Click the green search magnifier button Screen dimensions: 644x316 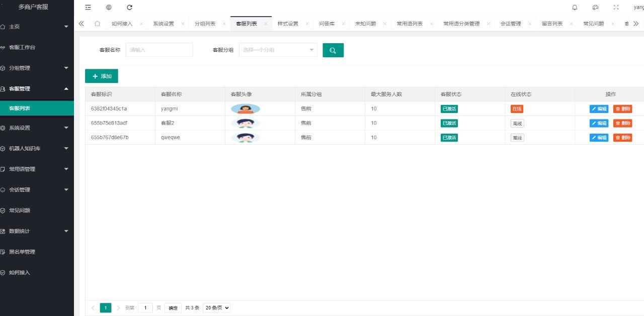pyautogui.click(x=333, y=50)
